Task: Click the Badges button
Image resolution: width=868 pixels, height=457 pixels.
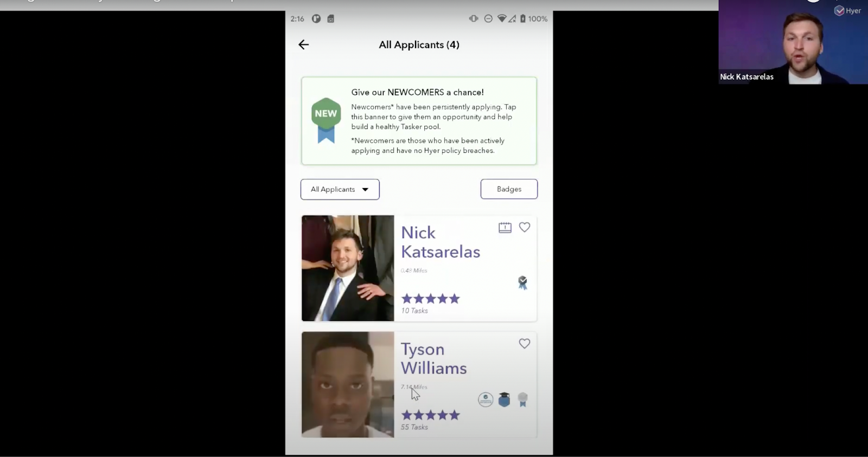Action: coord(509,189)
